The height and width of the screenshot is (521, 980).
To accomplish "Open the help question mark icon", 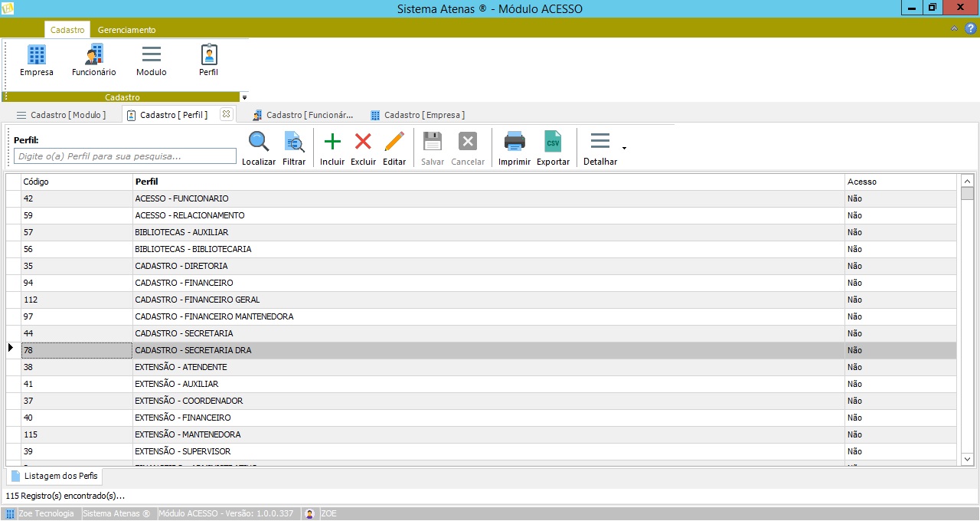I will click(971, 28).
